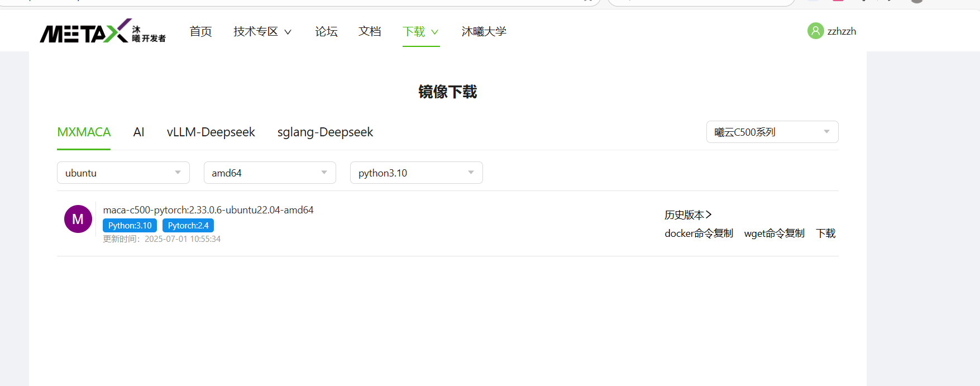Open the zzhzzh username profile

[842, 31]
